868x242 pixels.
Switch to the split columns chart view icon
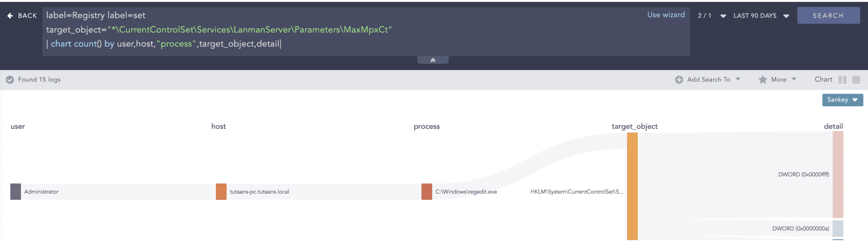tap(843, 80)
